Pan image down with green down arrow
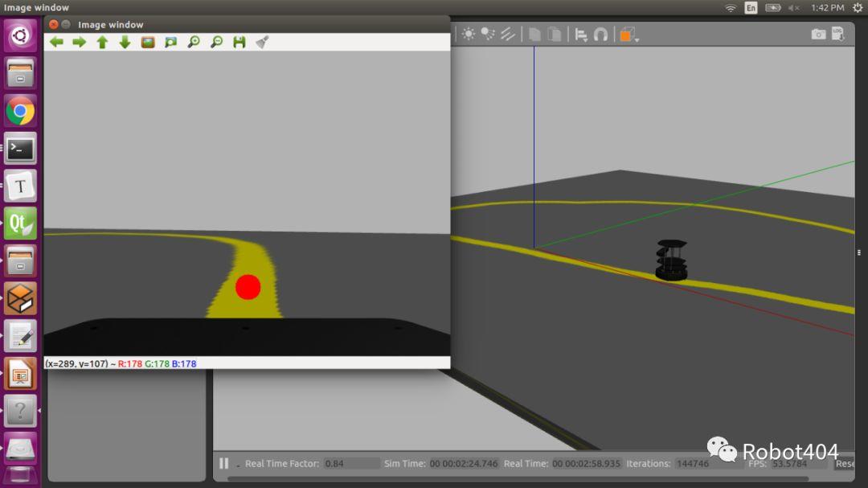Screen dimensions: 868x488 125,42
